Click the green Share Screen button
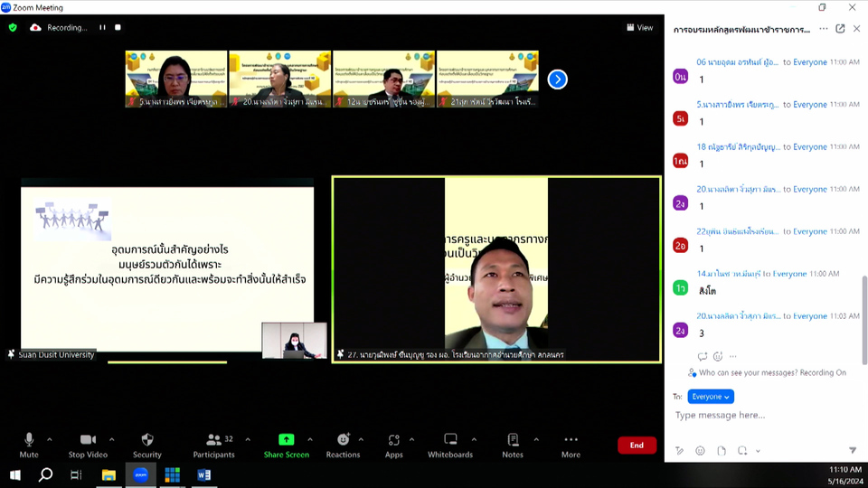This screenshot has width=868, height=488. click(x=287, y=446)
